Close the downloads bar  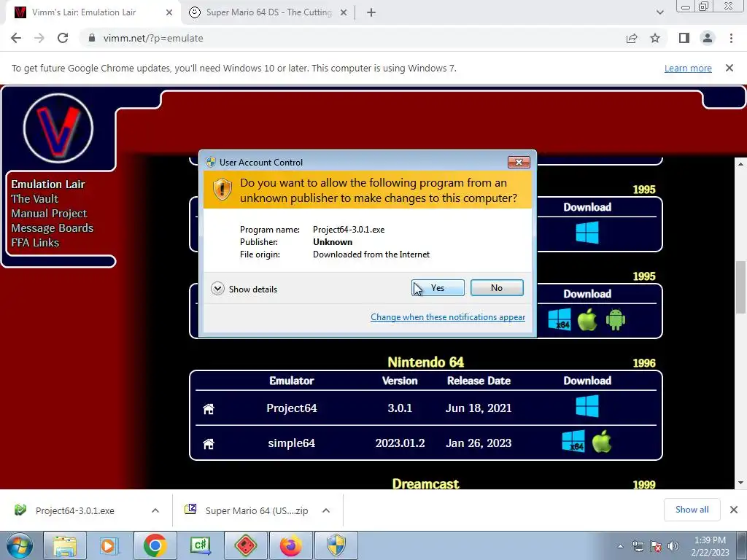coord(734,510)
